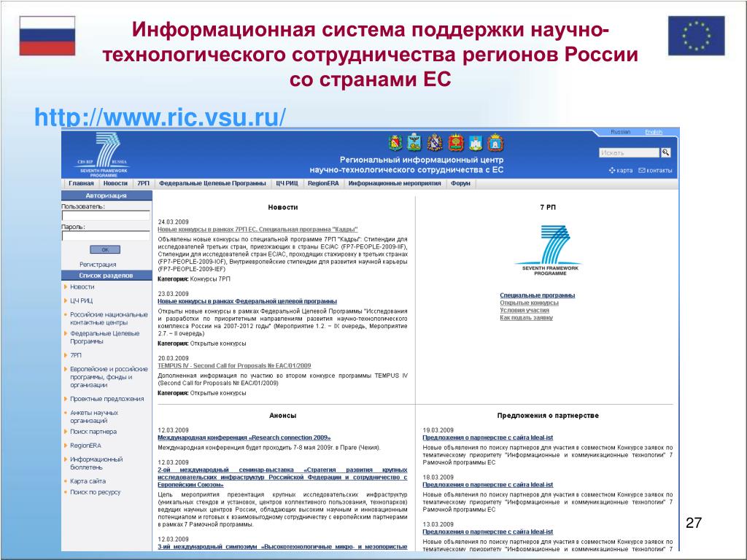This screenshot has height=560, width=747.
Task: Open Российские национальные контактные центры sidebar item
Action: (109, 319)
